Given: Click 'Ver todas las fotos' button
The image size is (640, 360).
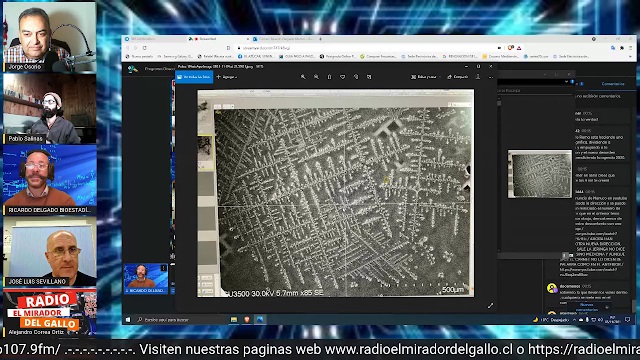Looking at the screenshot, I should [x=194, y=77].
